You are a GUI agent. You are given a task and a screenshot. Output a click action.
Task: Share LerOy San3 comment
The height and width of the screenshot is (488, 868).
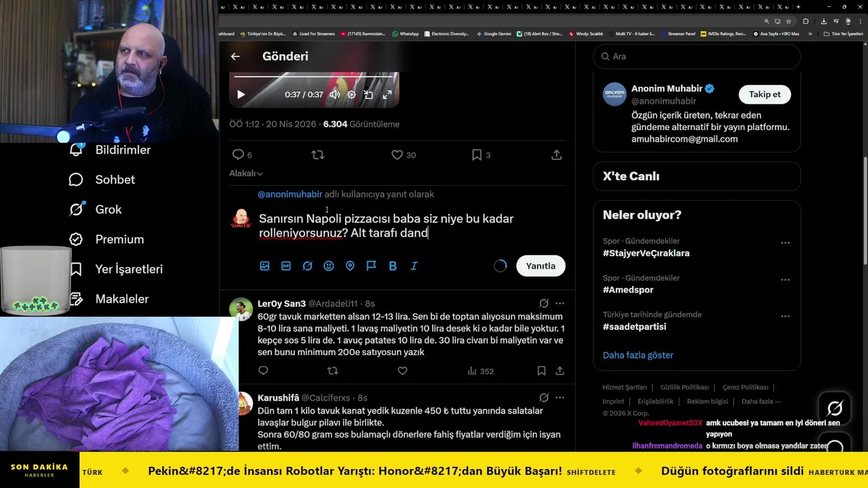coord(559,371)
